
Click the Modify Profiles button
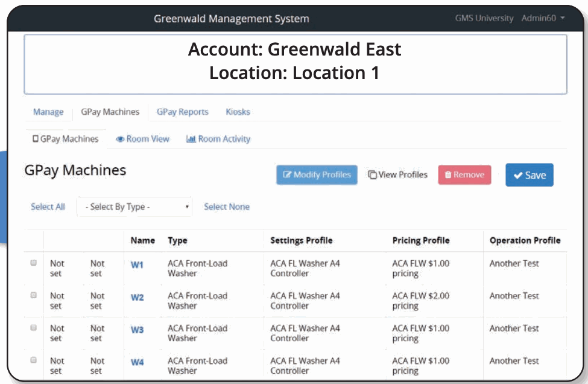point(317,175)
